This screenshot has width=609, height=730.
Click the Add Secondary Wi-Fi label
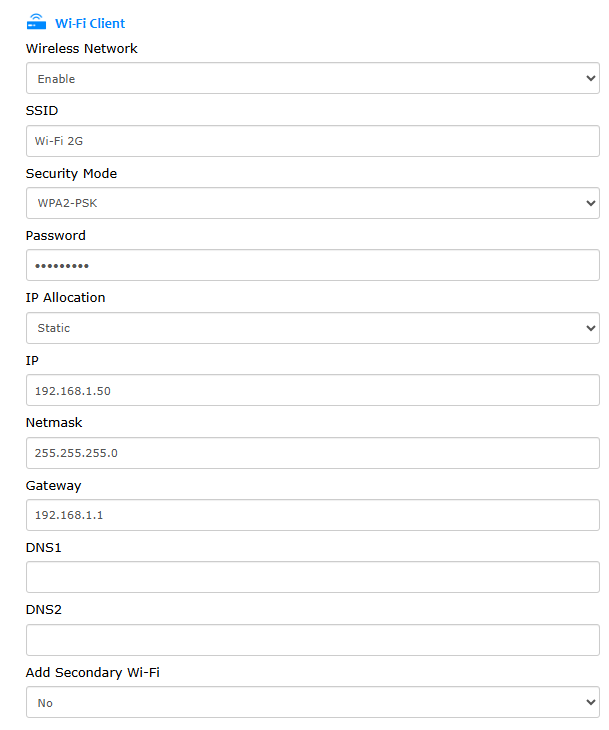tap(93, 672)
